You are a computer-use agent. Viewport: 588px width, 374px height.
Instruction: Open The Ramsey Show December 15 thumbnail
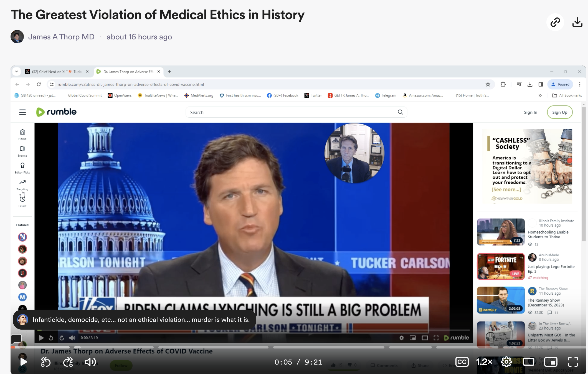[501, 300]
